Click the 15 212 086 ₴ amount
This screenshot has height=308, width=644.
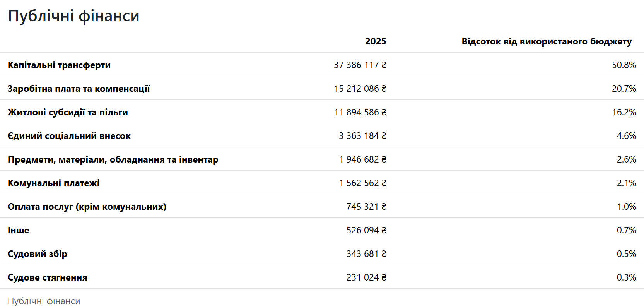360,89
